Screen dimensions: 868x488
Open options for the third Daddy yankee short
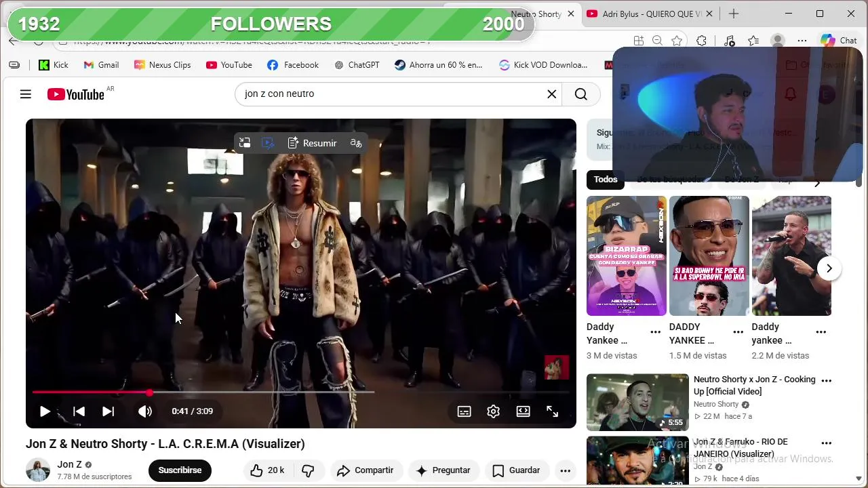[x=821, y=332]
